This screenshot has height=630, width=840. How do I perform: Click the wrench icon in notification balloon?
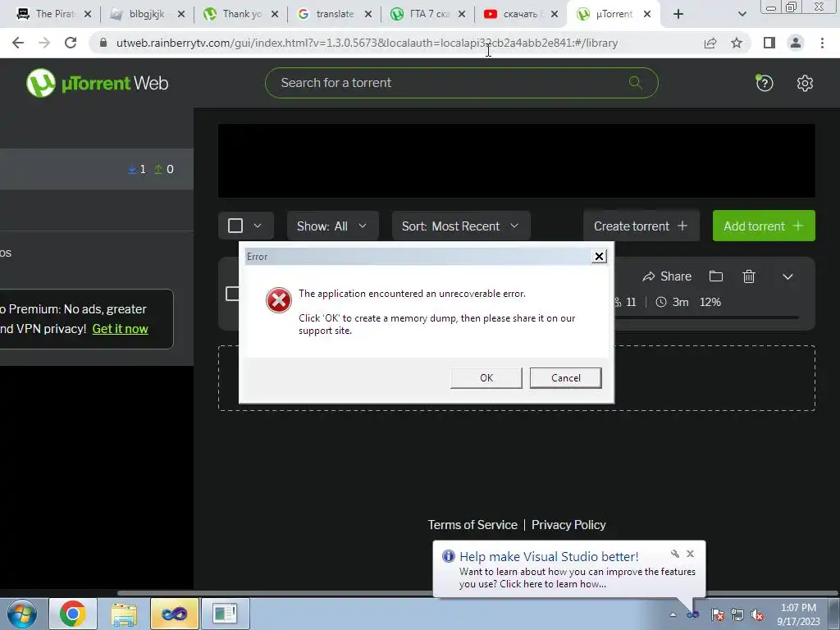[x=675, y=554]
